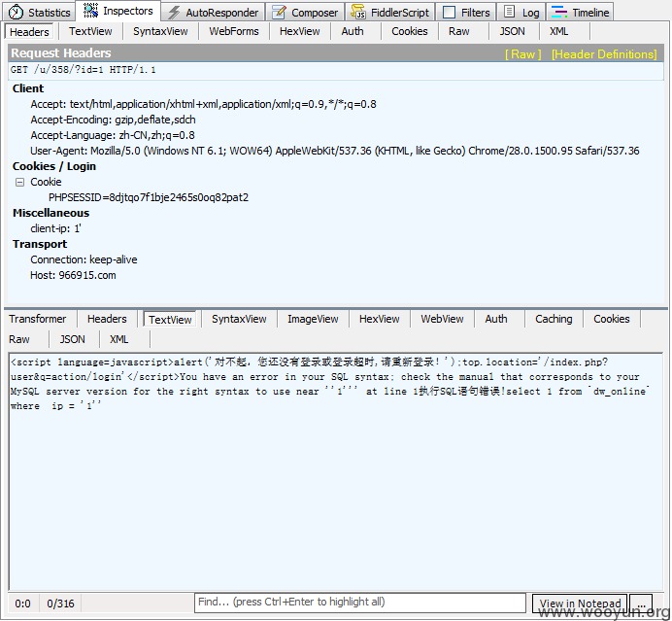Image resolution: width=672 pixels, height=621 pixels.
Task: Select request JSON inspector tab
Action: (x=512, y=31)
